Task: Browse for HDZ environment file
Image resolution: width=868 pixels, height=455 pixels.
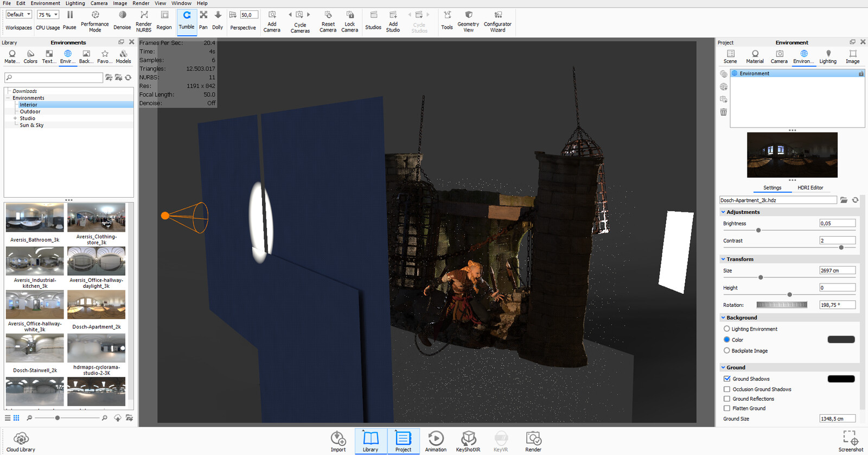Action: pyautogui.click(x=844, y=200)
